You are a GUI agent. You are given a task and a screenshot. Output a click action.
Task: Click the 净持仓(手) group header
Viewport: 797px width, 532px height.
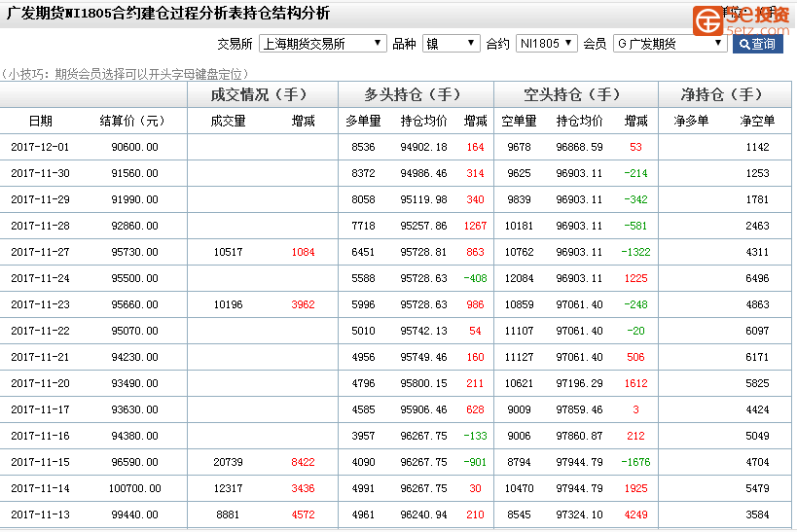pyautogui.click(x=722, y=94)
